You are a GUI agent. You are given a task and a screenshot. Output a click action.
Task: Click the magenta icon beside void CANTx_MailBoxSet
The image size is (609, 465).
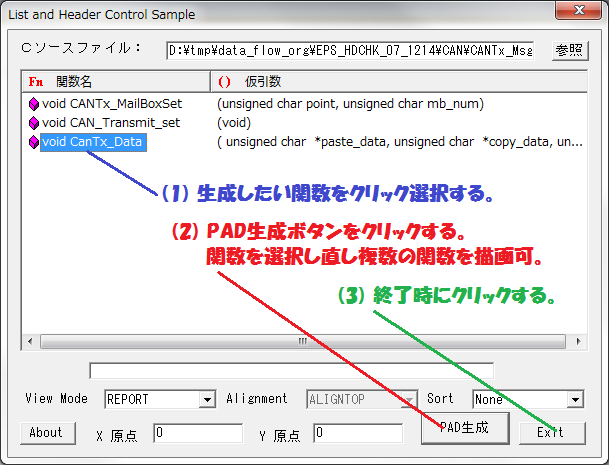(34, 104)
